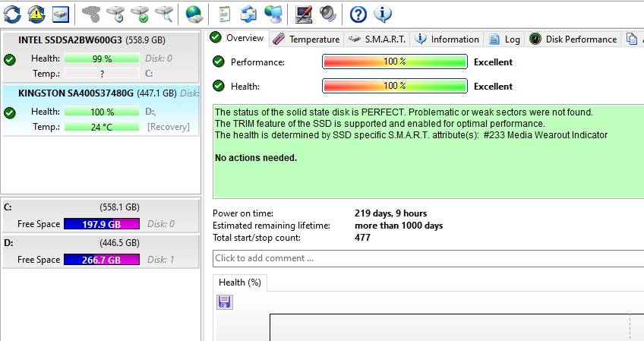Click the blue refresh arrows toolbar icon
Image resolution: width=644 pixels, height=341 pixels.
point(12,14)
